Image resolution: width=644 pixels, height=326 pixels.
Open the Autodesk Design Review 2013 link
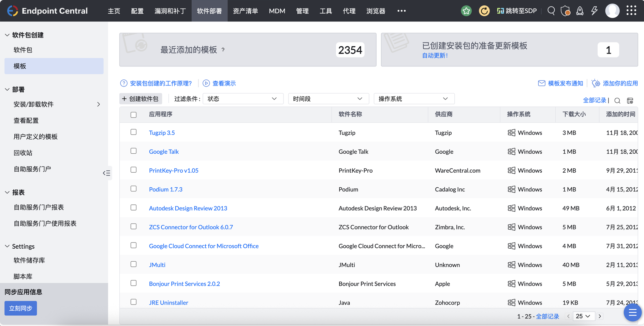tap(188, 208)
